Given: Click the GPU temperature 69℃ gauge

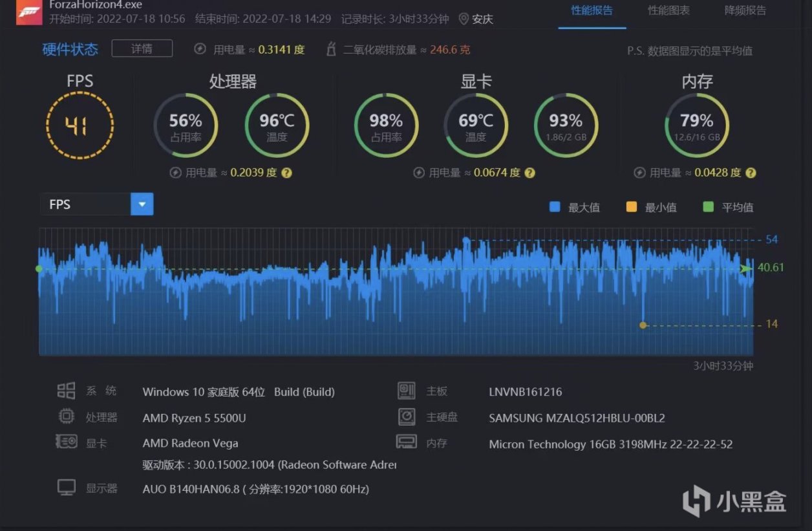Looking at the screenshot, I should pos(476,125).
